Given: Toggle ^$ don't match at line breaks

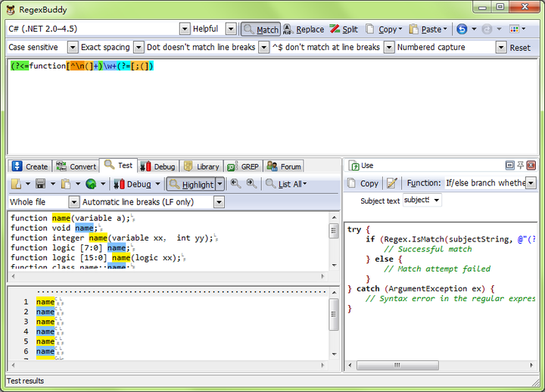Looking at the screenshot, I should point(326,47).
